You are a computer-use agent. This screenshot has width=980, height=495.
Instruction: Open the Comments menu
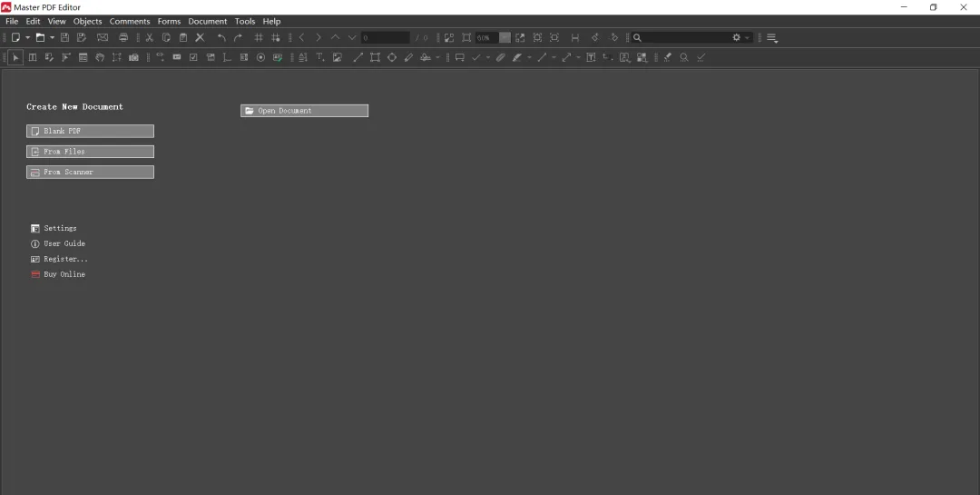(x=130, y=21)
